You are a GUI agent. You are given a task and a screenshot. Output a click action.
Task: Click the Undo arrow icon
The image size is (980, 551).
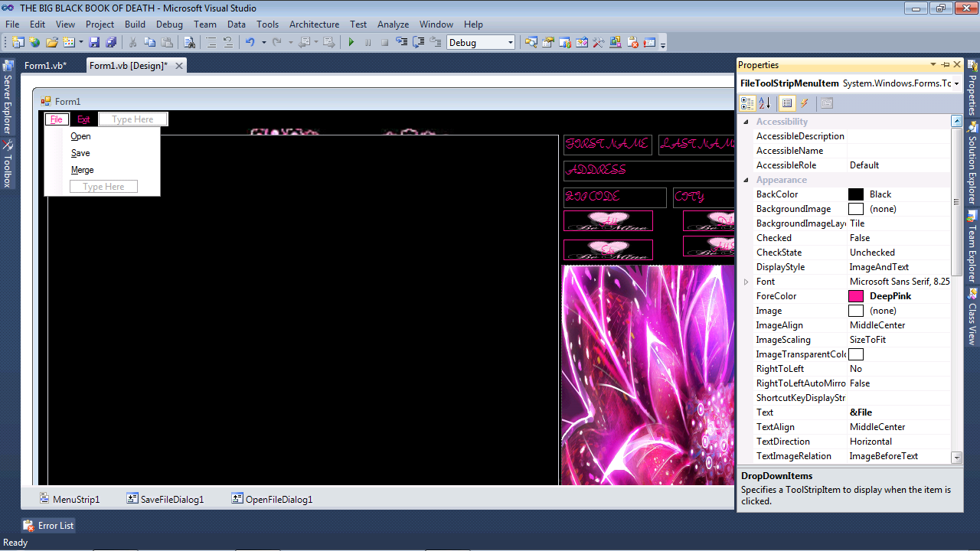point(250,43)
